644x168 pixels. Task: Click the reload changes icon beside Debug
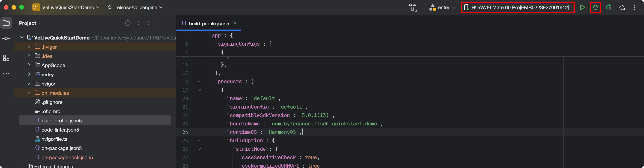click(x=609, y=7)
